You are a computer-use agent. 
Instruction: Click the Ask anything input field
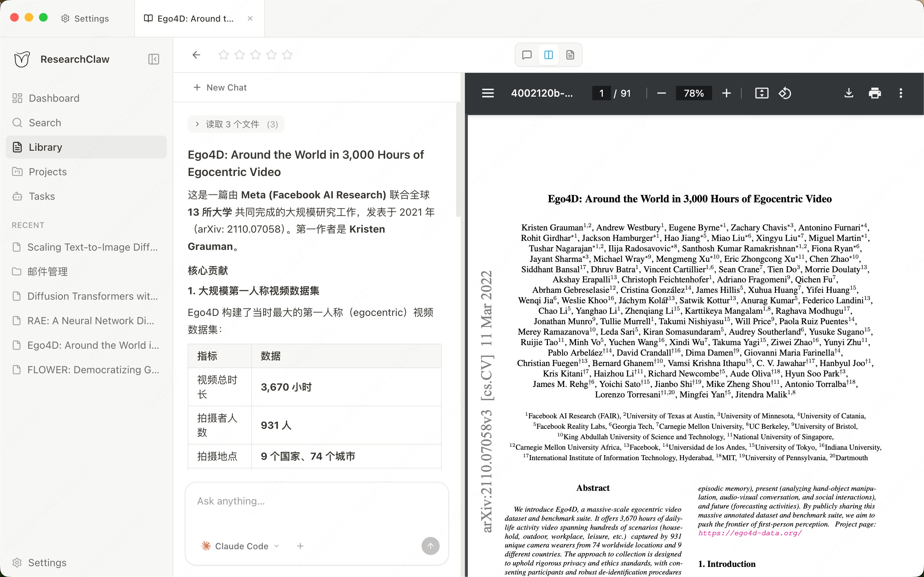316,501
